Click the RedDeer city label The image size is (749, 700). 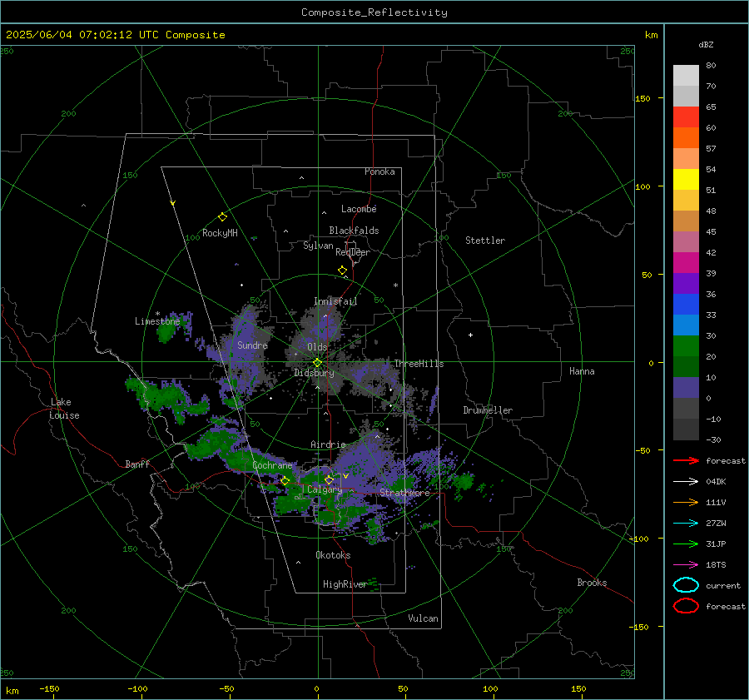tap(353, 252)
